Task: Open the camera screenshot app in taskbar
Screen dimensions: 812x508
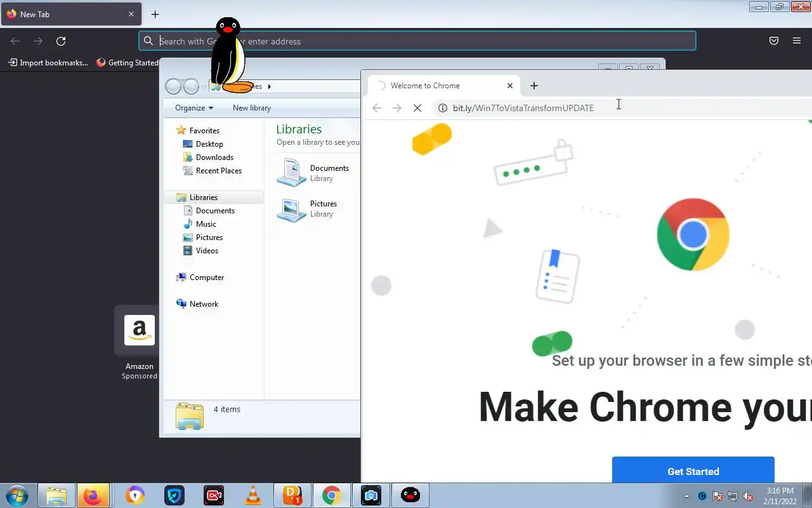Action: tap(371, 495)
